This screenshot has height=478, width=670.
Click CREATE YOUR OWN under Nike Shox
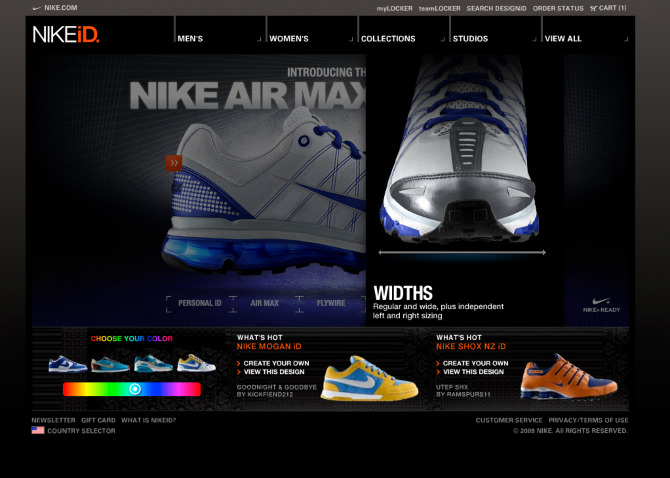click(476, 363)
